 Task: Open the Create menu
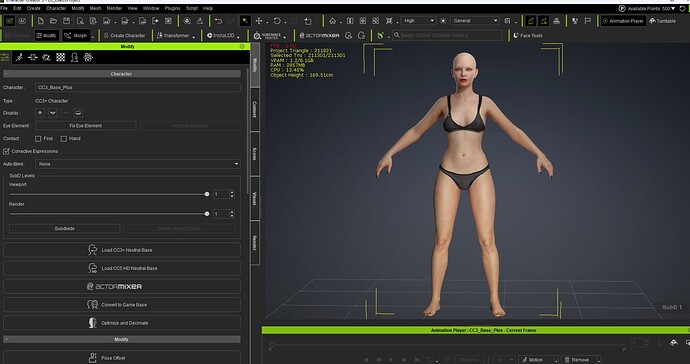click(33, 8)
